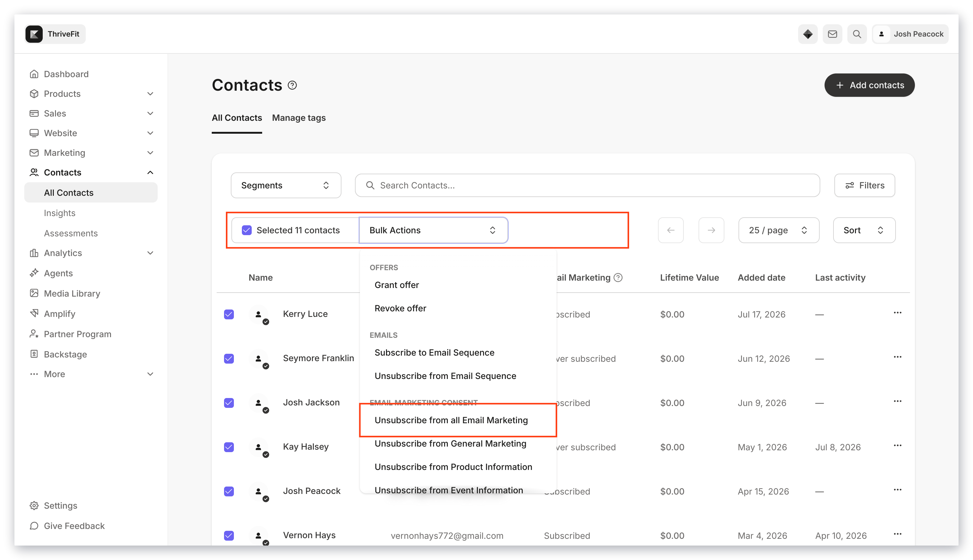Open the mail inbox icon in header
Screen dimensions: 973x560
(832, 34)
